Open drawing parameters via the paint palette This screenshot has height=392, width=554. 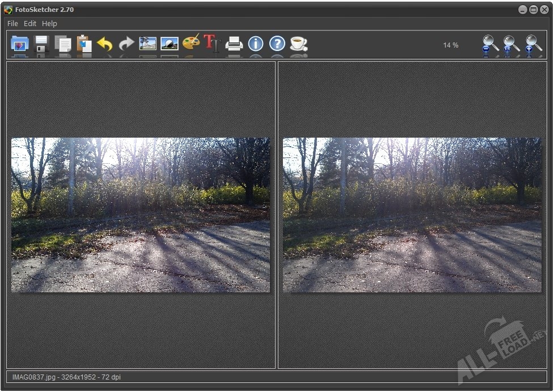[x=191, y=44]
